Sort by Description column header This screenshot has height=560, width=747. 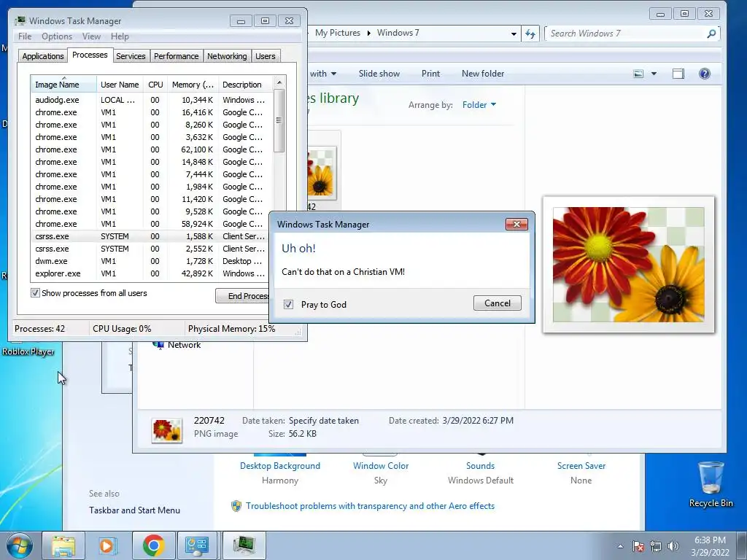point(246,85)
